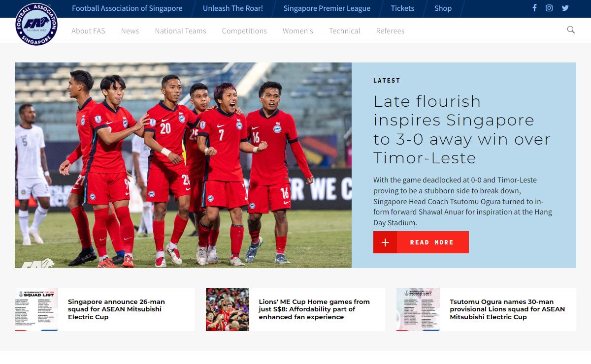Open the News menu item
The width and height of the screenshot is (591, 364).
(x=130, y=31)
